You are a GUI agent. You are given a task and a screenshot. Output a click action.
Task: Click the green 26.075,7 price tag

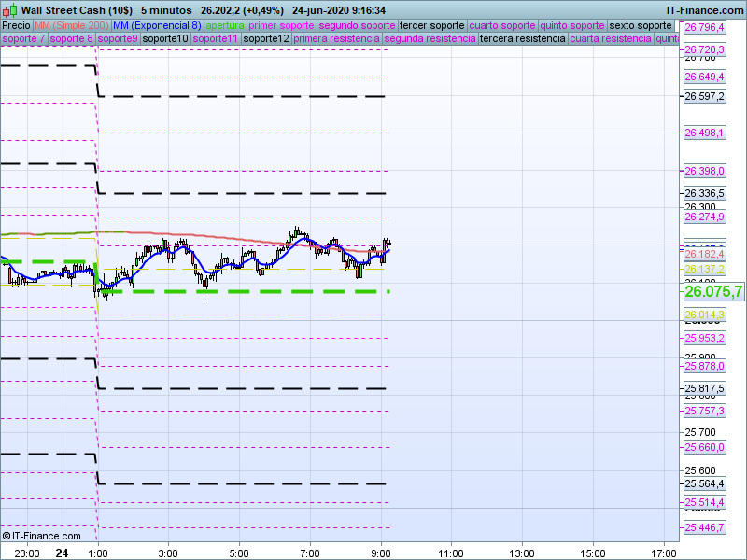713,291
